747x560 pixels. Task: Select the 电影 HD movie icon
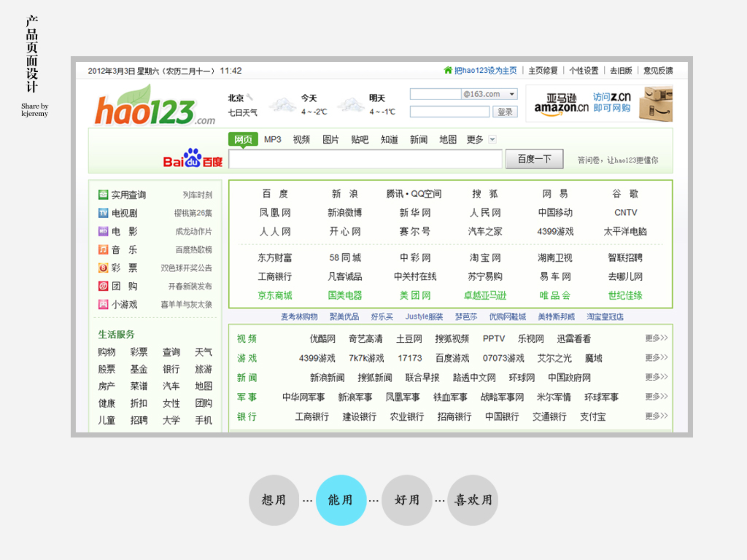(103, 231)
